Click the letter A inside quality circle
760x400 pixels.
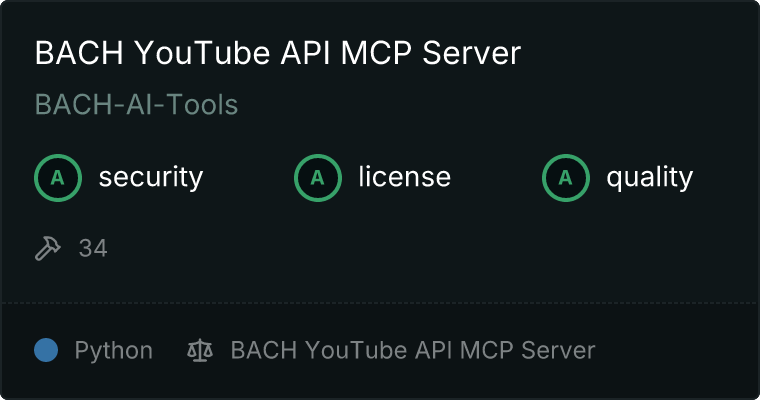(x=566, y=178)
